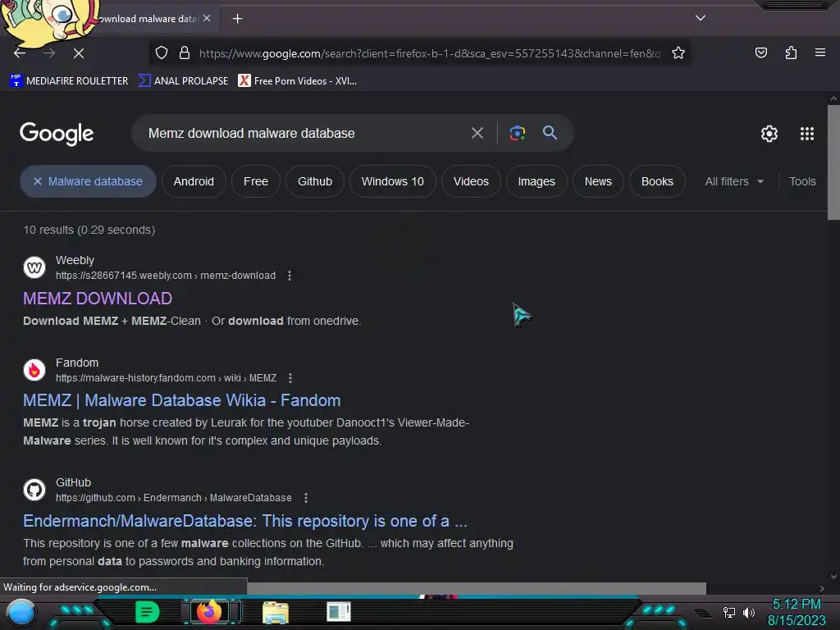This screenshot has height=630, width=840.
Task: Open MEMZ DOWNLOAD result link
Action: point(98,299)
